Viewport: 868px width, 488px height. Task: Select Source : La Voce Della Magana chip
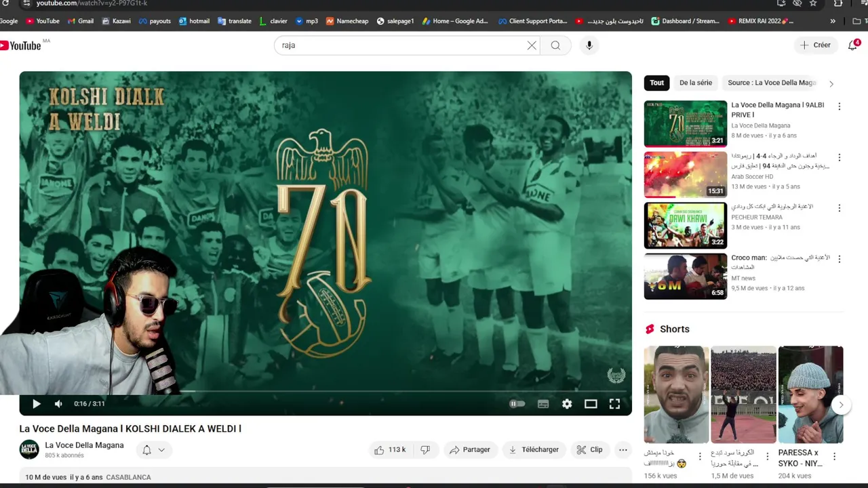click(x=772, y=83)
